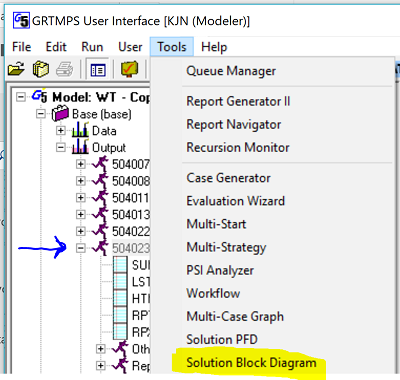Click the running figure icon for 504007
Viewport: 400px width, 380px height.
tap(100, 164)
